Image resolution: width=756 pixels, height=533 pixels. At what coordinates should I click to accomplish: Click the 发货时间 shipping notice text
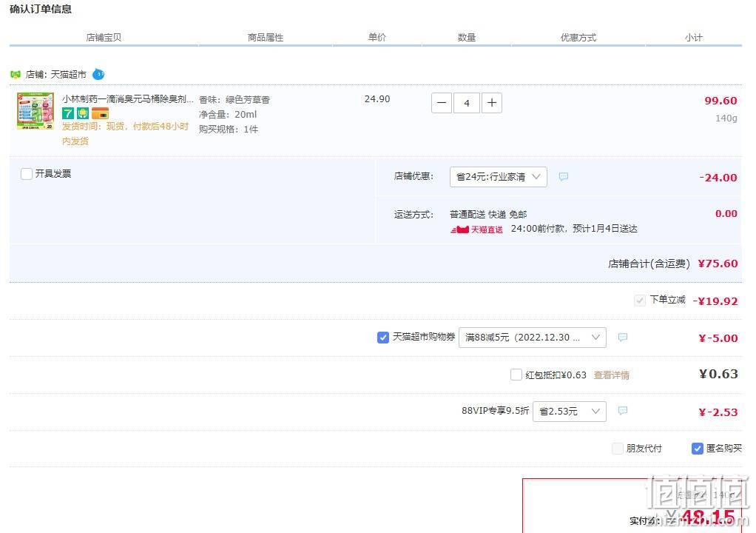tap(125, 133)
